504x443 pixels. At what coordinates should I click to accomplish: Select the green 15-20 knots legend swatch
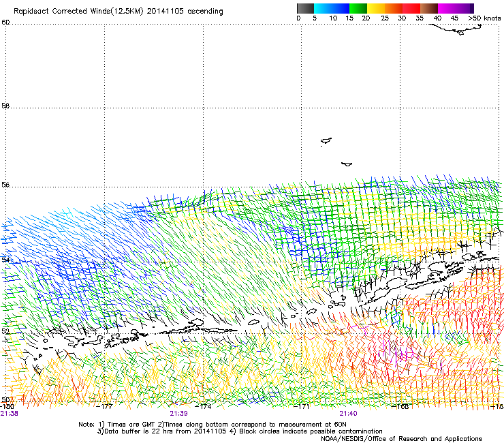pyautogui.click(x=358, y=8)
